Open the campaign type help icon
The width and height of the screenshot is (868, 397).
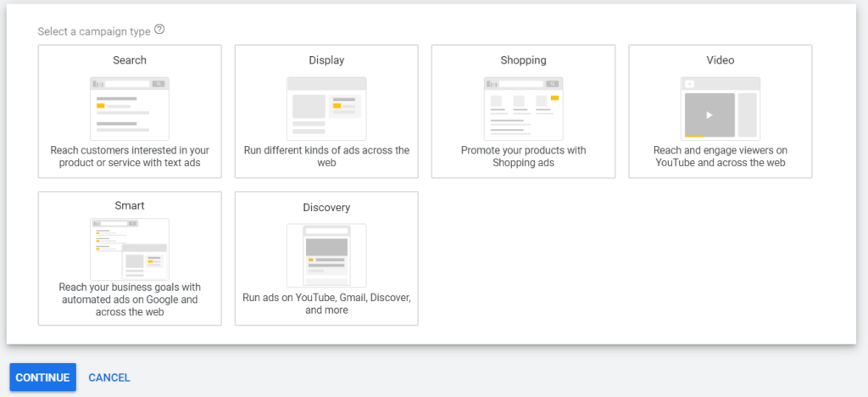pyautogui.click(x=159, y=30)
